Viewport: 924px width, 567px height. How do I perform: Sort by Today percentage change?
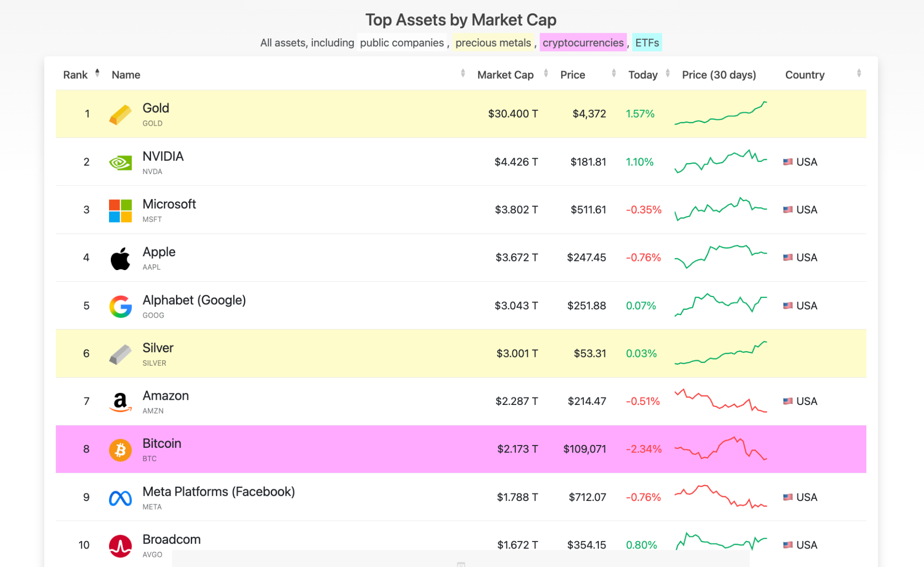pyautogui.click(x=643, y=75)
